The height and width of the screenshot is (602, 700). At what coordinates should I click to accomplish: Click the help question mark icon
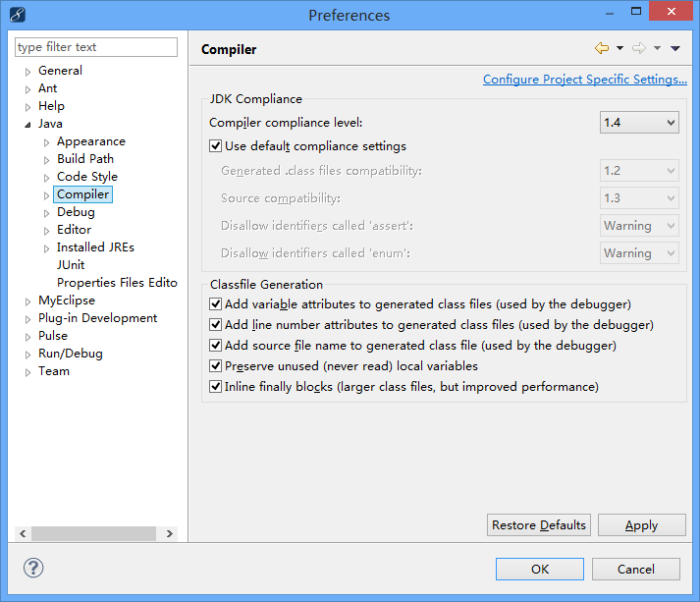(x=33, y=568)
